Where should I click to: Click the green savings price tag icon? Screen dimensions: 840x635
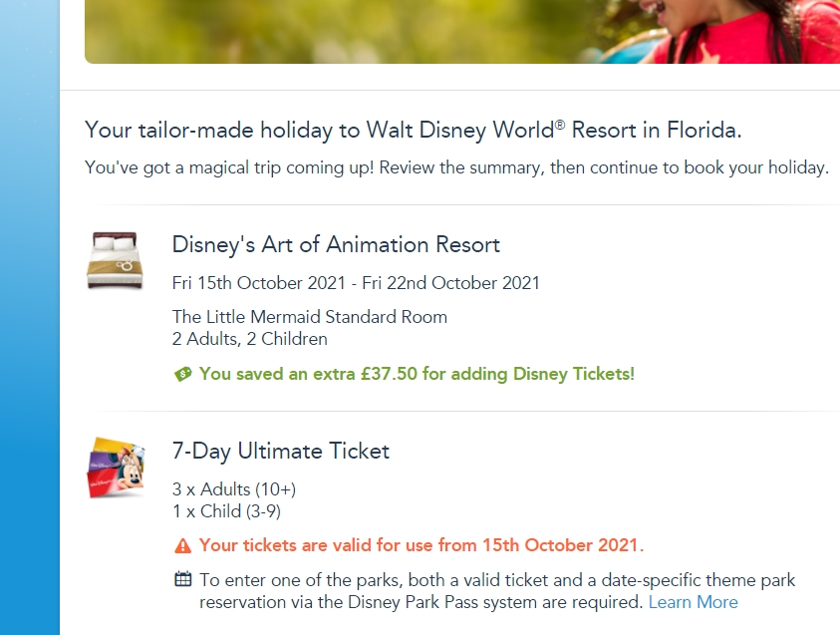click(182, 375)
